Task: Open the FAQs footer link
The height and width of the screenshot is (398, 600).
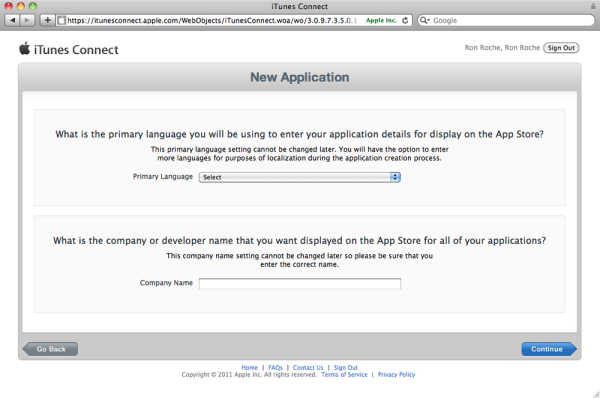Action: pyautogui.click(x=275, y=367)
